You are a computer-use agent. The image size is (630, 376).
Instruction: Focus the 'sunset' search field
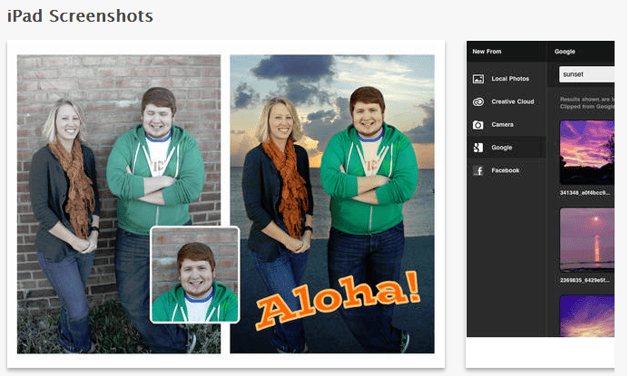(x=587, y=74)
